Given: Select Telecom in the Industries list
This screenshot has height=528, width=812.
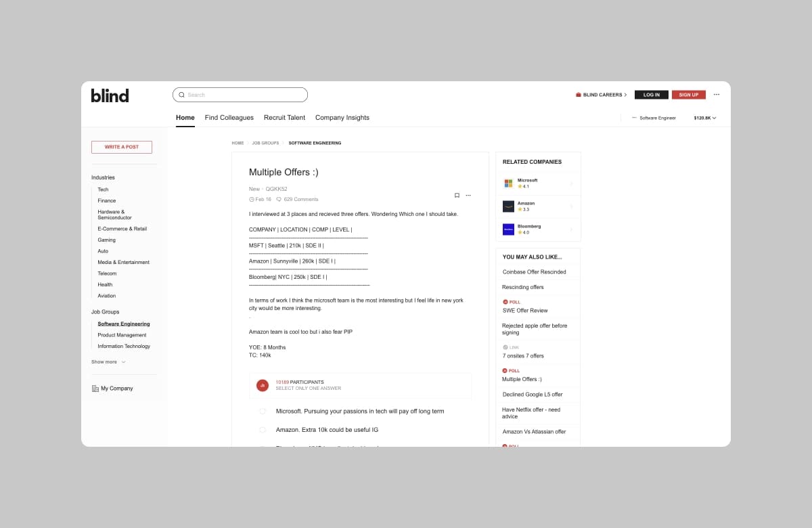Looking at the screenshot, I should click(x=107, y=273).
